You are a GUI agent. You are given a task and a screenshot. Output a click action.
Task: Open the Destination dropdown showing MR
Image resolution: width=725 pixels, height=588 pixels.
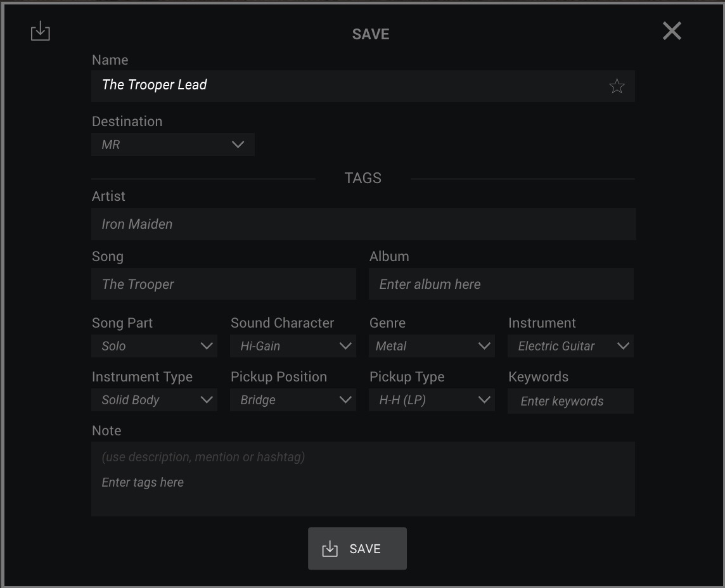point(173,144)
